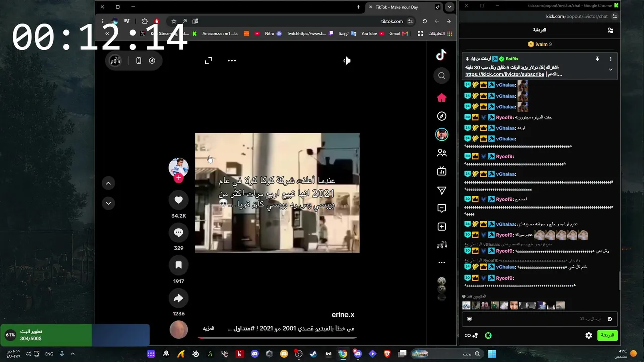Open the Windows Start menu

492,354
